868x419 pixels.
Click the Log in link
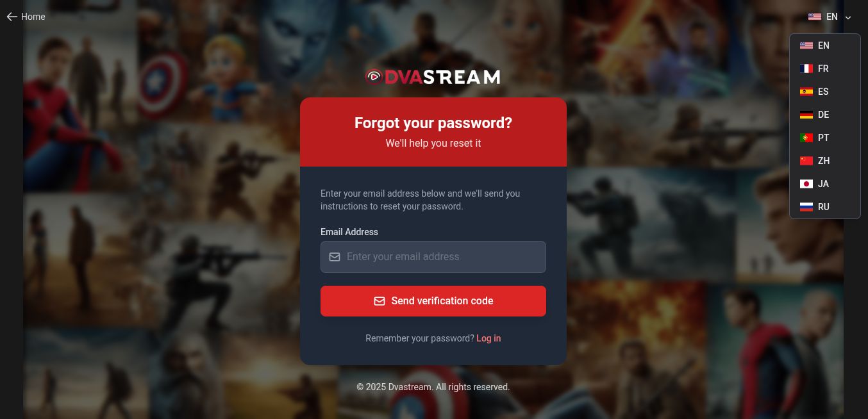[x=488, y=338]
